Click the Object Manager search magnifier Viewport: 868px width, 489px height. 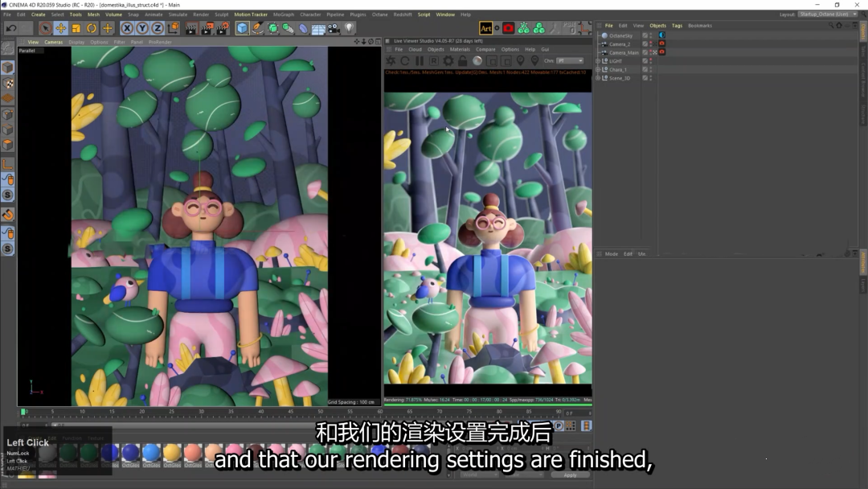pos(831,26)
